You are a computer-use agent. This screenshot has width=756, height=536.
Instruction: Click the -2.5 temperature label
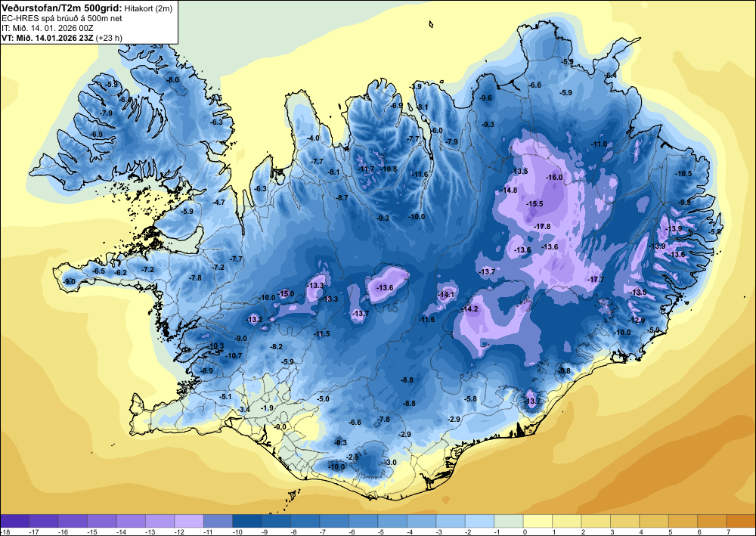353,457
